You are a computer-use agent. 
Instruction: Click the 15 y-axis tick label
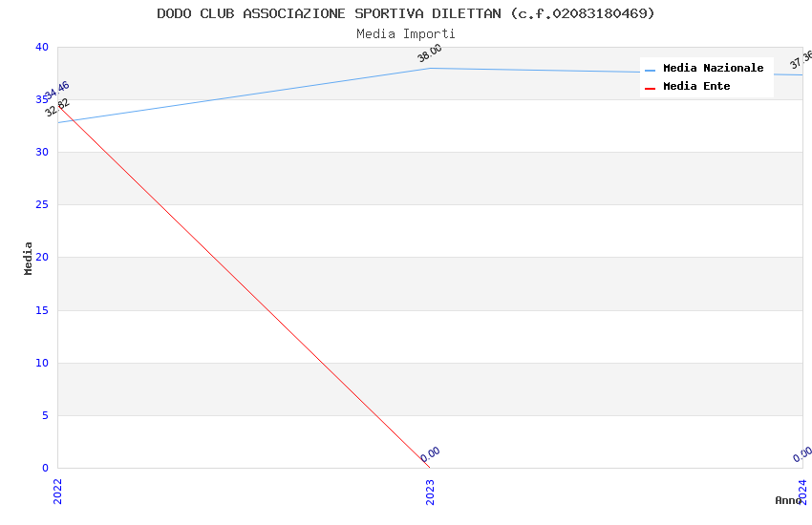pyautogui.click(x=42, y=310)
